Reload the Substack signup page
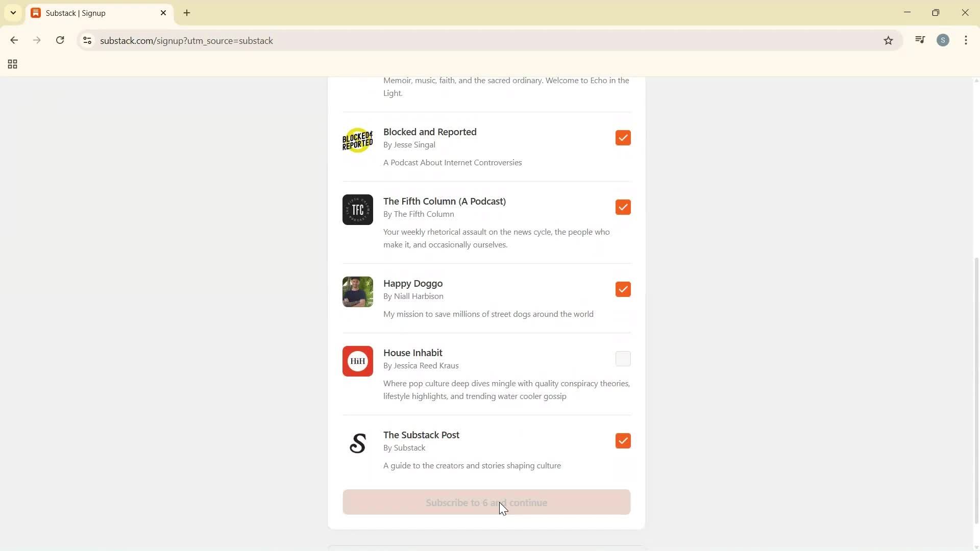 pyautogui.click(x=60, y=40)
